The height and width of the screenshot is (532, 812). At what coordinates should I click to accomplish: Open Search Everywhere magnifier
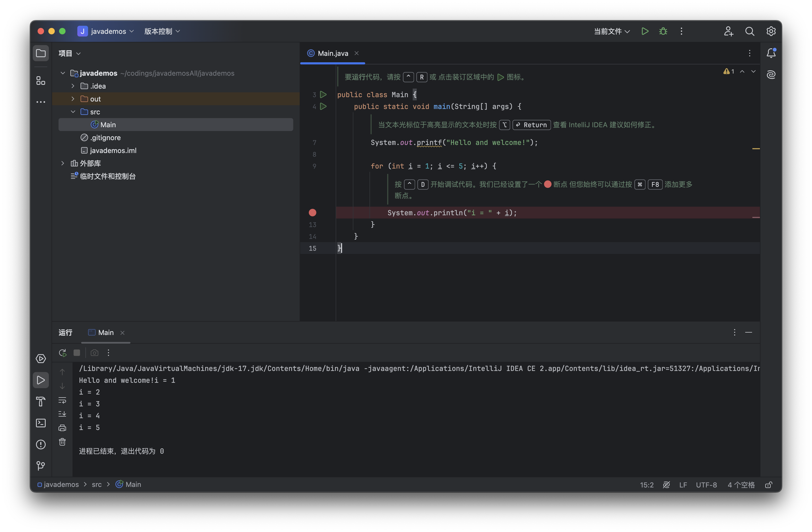[x=749, y=31]
